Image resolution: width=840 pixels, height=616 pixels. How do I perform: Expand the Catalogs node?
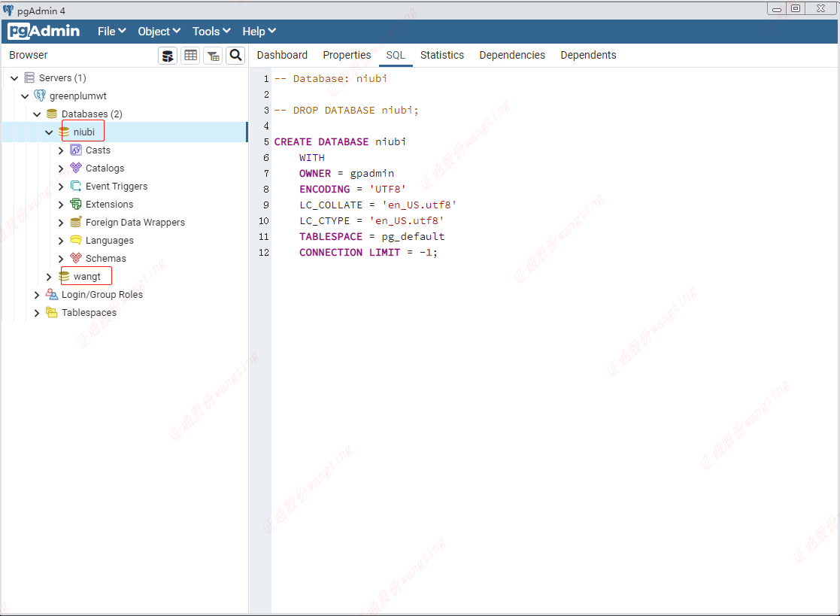coord(60,168)
